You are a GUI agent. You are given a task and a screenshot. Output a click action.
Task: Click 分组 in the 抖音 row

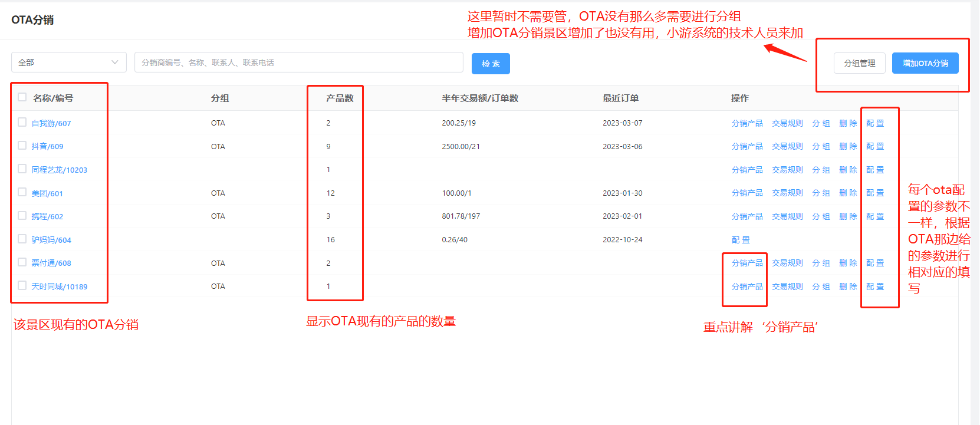[x=821, y=146]
